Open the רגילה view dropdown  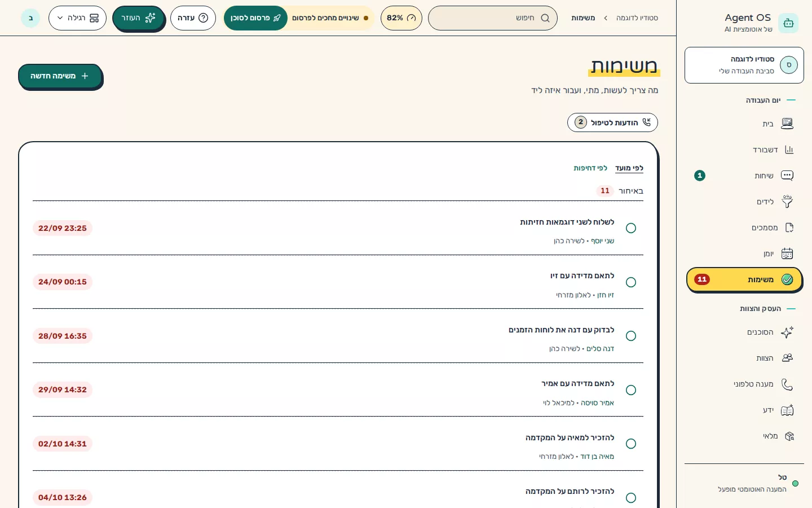click(x=77, y=18)
